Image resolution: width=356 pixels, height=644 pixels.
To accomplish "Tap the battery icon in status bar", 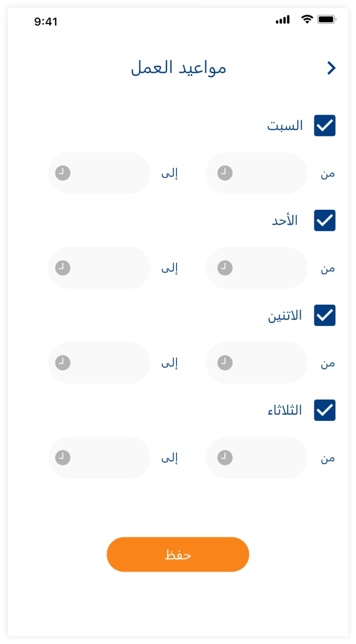I will coord(327,20).
